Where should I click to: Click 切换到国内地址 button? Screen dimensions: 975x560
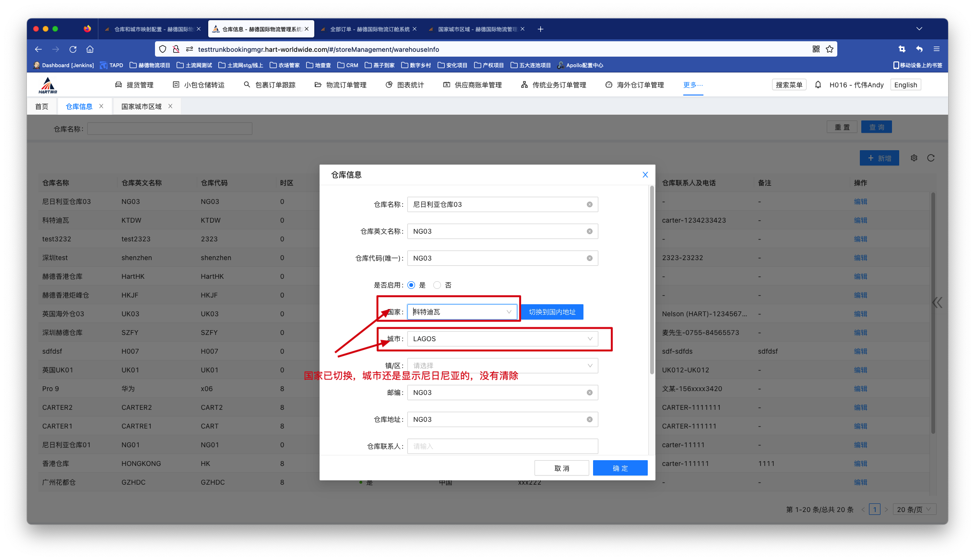click(x=552, y=312)
